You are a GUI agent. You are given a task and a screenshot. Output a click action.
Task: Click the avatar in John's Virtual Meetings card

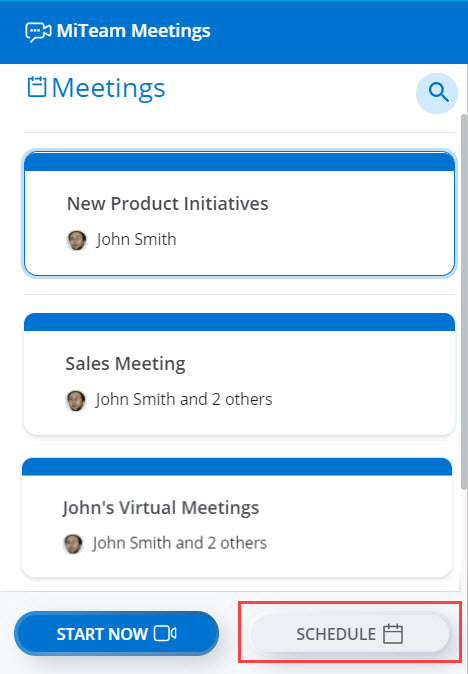[x=73, y=544]
